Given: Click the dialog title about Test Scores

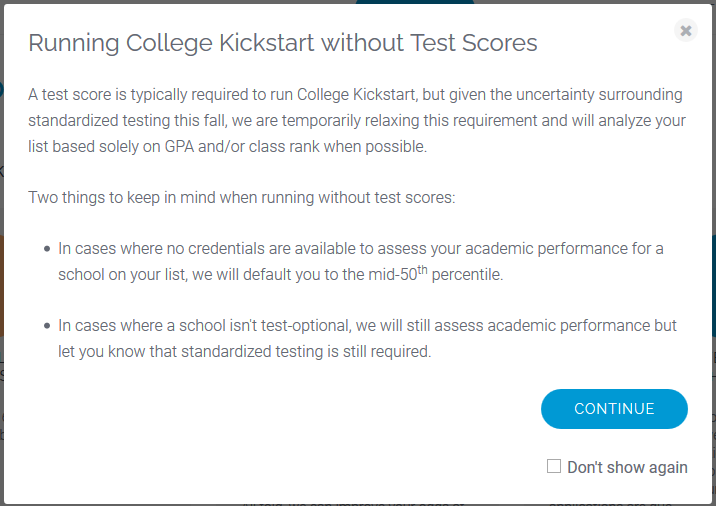Looking at the screenshot, I should coord(283,43).
